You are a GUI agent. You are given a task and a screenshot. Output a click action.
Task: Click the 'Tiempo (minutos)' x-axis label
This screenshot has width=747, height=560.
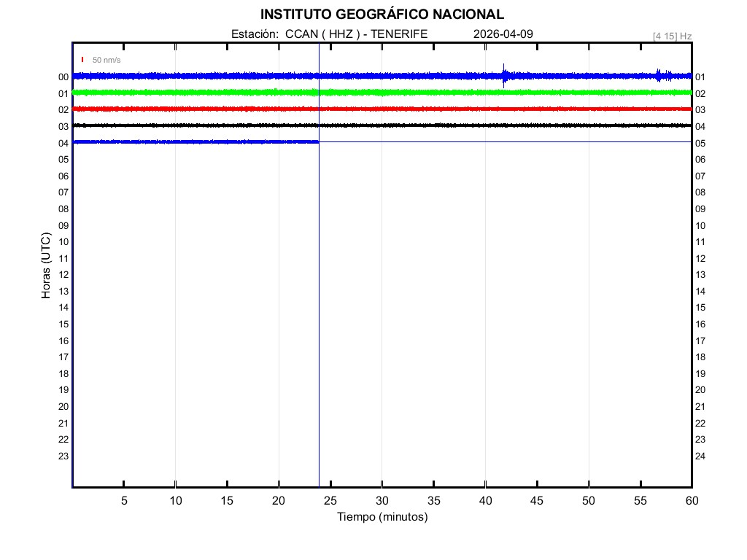tap(382, 517)
